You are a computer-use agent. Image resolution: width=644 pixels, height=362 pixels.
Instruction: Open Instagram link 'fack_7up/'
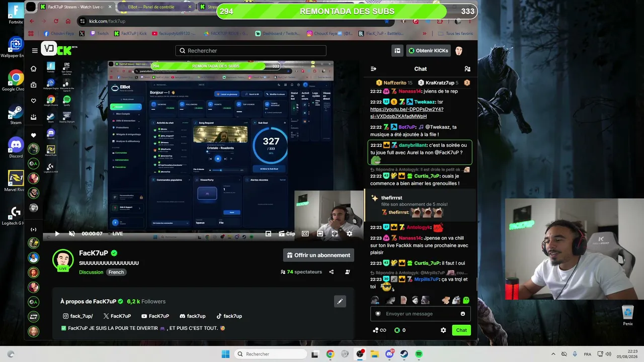click(78, 316)
